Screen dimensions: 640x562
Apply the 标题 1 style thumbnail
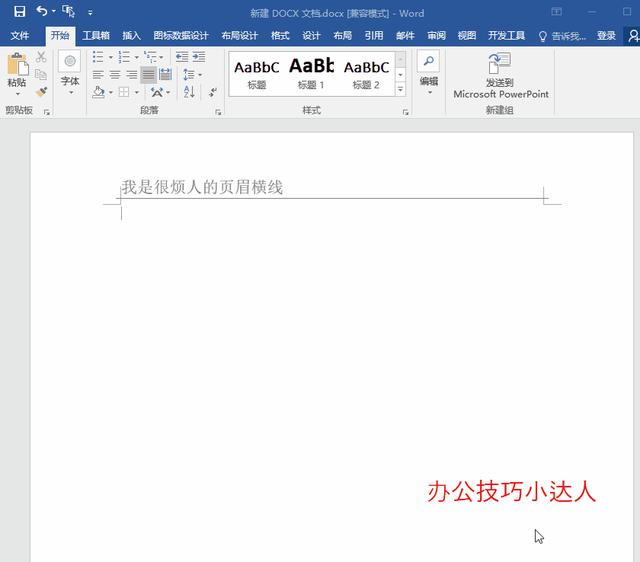311,75
